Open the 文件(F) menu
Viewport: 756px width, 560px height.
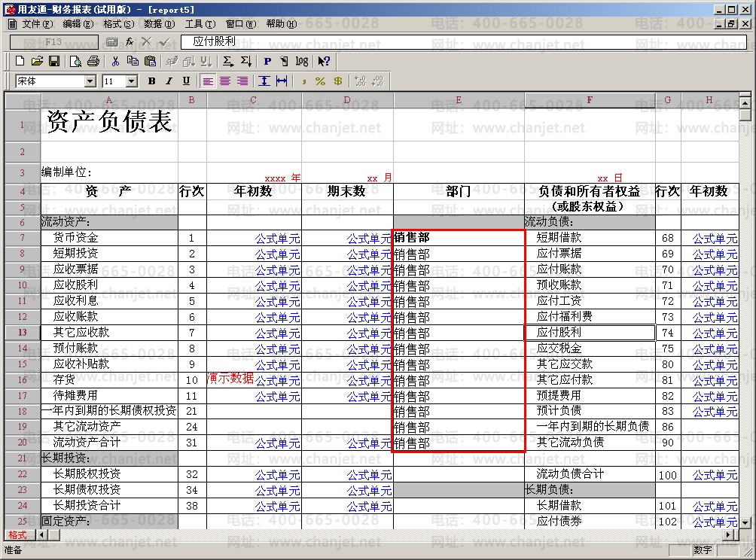tap(38, 23)
